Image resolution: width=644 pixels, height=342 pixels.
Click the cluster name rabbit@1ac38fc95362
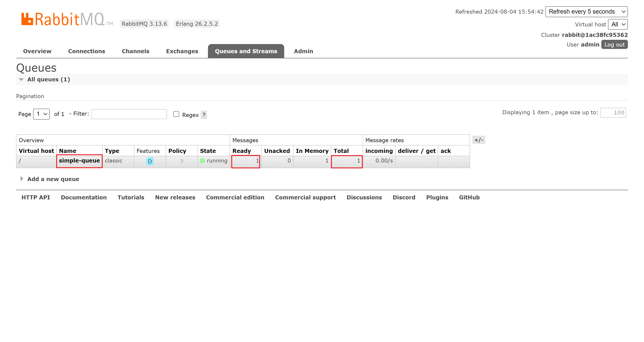[595, 35]
